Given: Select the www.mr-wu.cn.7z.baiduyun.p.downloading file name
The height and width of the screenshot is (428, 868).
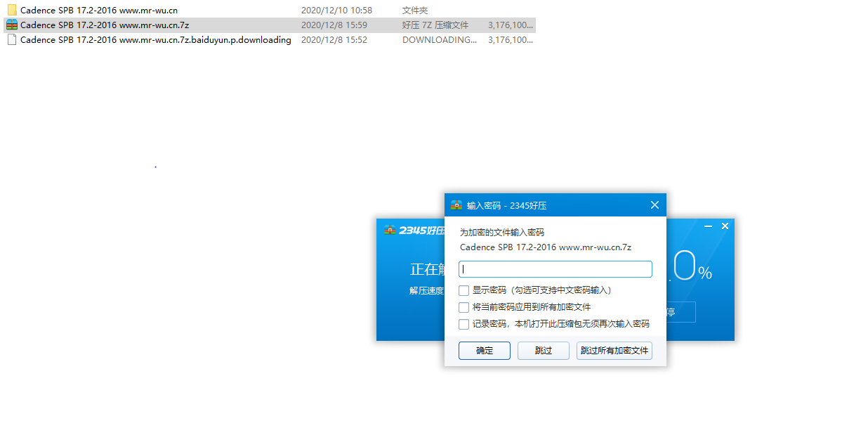Looking at the screenshot, I should click(x=156, y=40).
